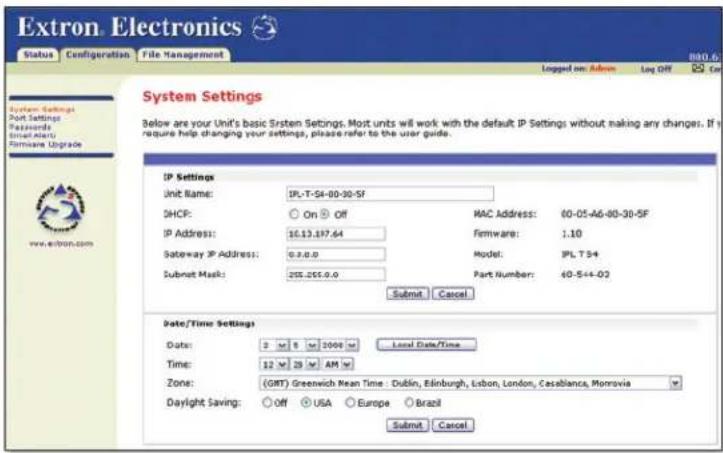Open the File Management tab
This screenshot has width=723, height=453.
183,55
